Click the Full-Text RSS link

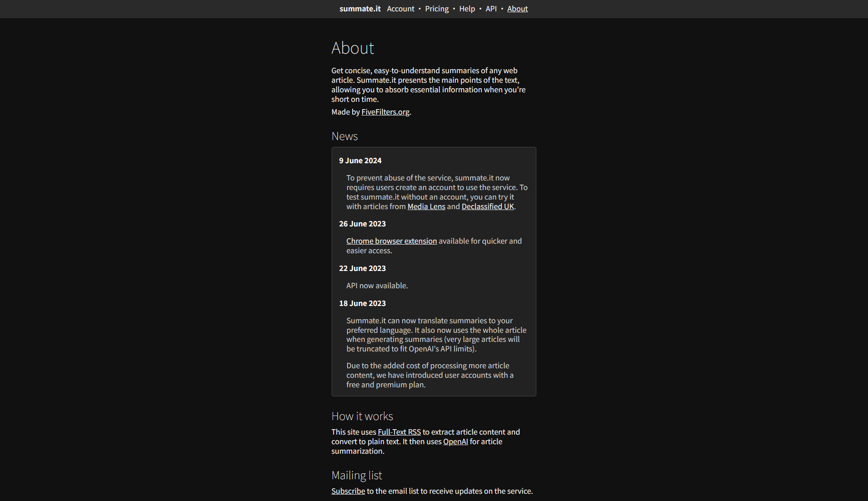pos(399,432)
